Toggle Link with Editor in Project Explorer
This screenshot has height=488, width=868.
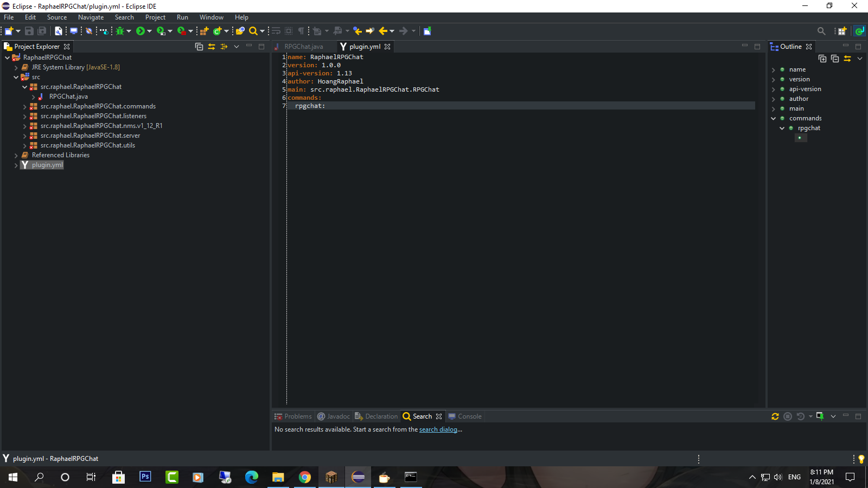coord(212,47)
